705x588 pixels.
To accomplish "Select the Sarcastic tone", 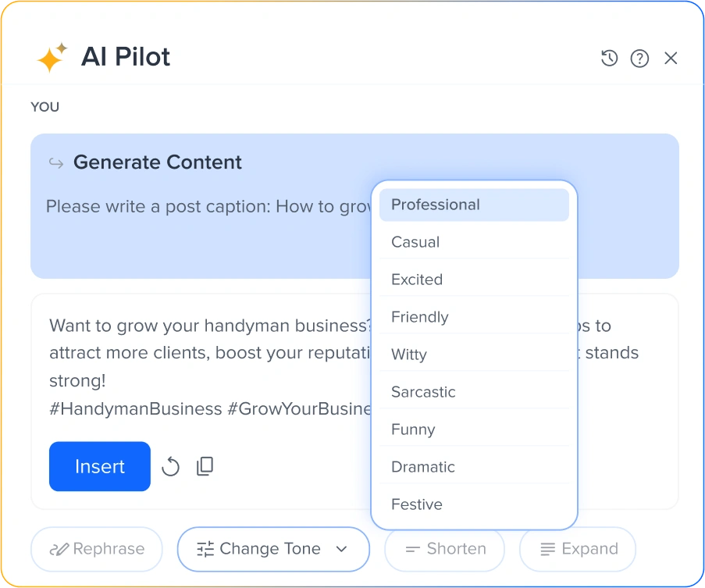I will point(474,391).
